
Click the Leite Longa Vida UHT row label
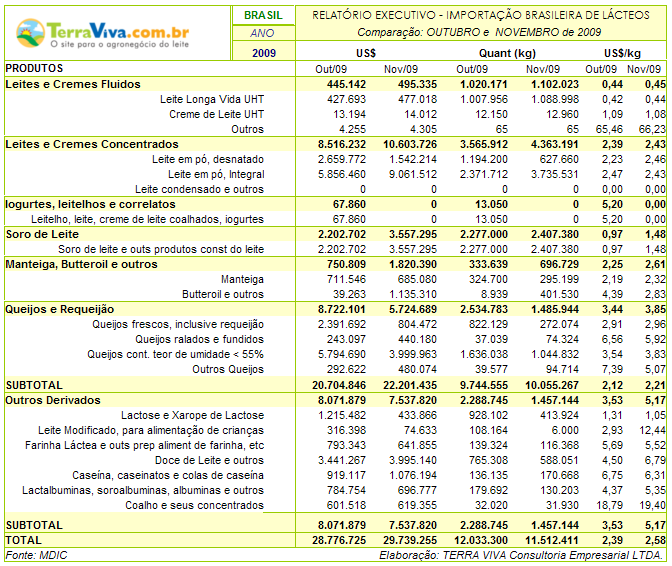point(212,99)
